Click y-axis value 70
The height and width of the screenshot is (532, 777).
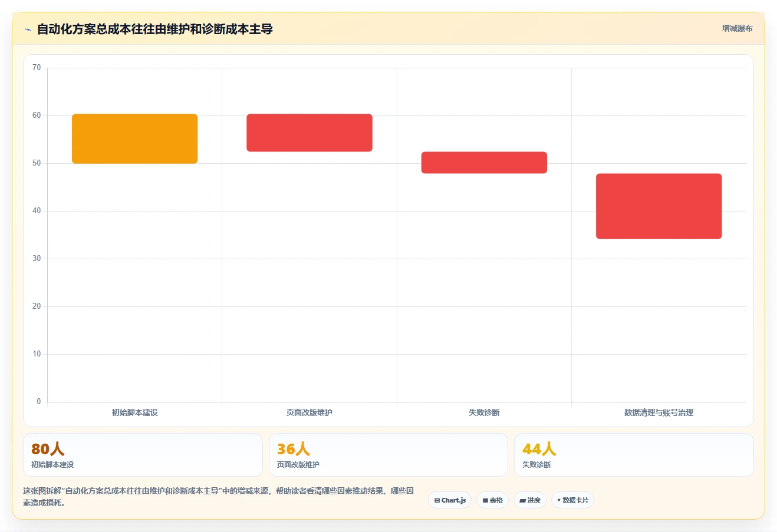(37, 68)
